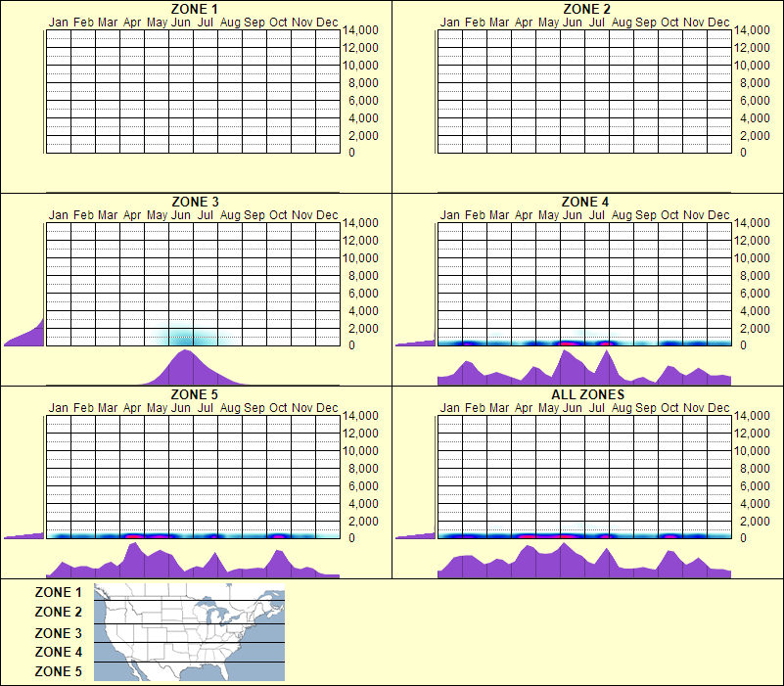Select the ZONE 2 panel heading
The width and height of the screenshot is (784, 686).
click(585, 9)
